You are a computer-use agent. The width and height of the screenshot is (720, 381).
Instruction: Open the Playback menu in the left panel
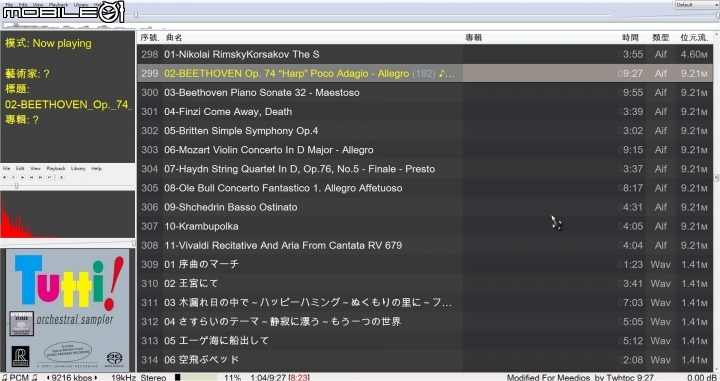pyautogui.click(x=56, y=168)
